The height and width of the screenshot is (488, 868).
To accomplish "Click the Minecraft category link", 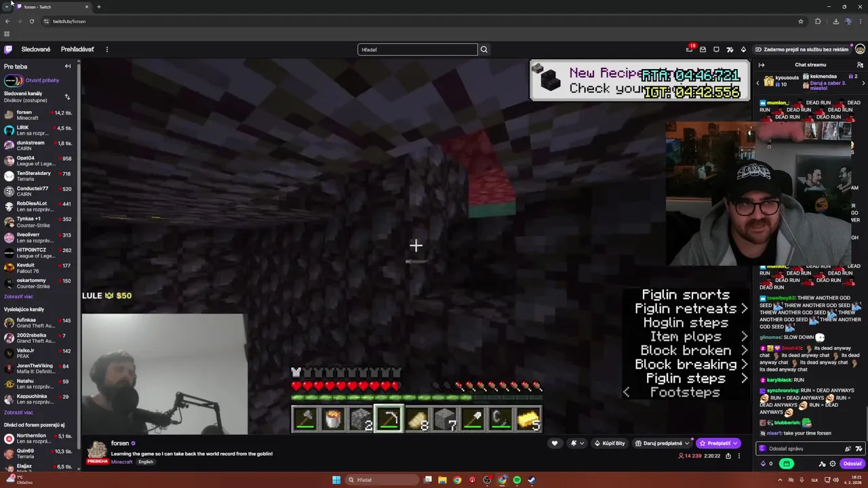I will coord(122,462).
